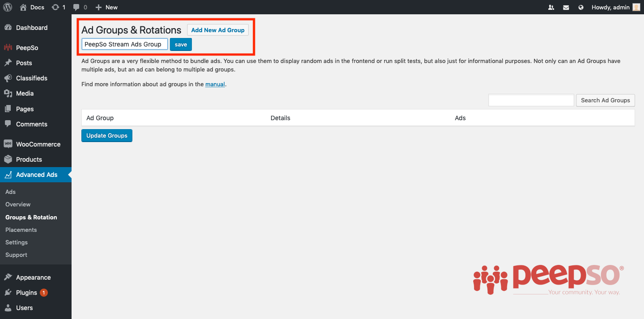Viewport: 644px width, 319px height.
Task: Open the Plugins menu
Action: pos(36,293)
